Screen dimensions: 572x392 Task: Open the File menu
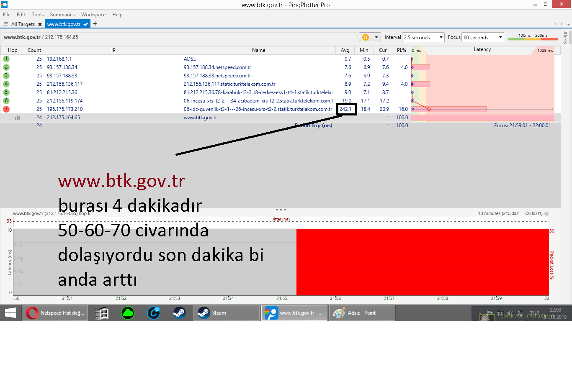7,15
